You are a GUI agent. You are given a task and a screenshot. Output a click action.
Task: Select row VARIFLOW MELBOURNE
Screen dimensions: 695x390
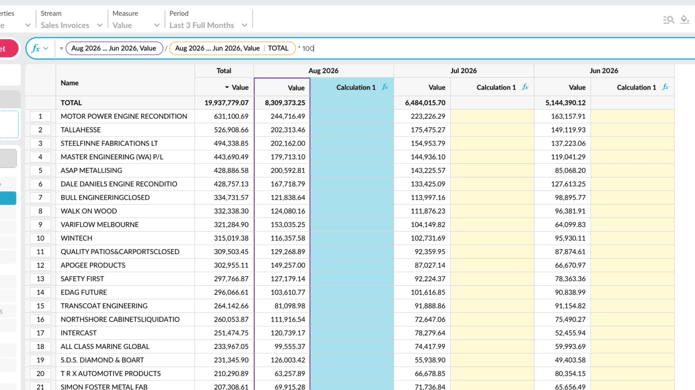pyautogui.click(x=99, y=224)
